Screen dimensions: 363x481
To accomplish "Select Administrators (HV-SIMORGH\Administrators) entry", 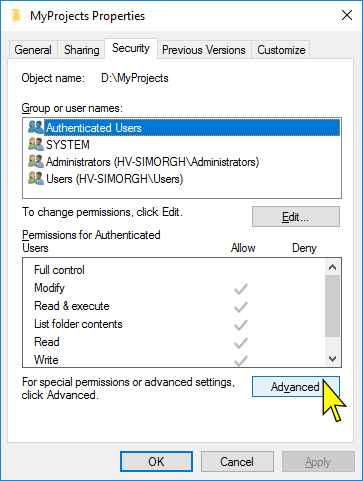I will tap(152, 162).
